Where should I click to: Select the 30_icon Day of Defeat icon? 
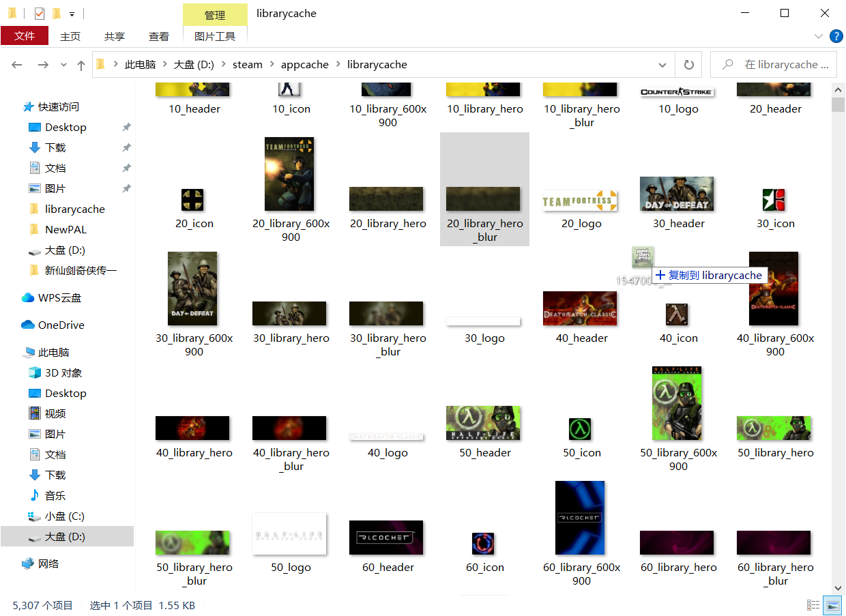click(774, 200)
